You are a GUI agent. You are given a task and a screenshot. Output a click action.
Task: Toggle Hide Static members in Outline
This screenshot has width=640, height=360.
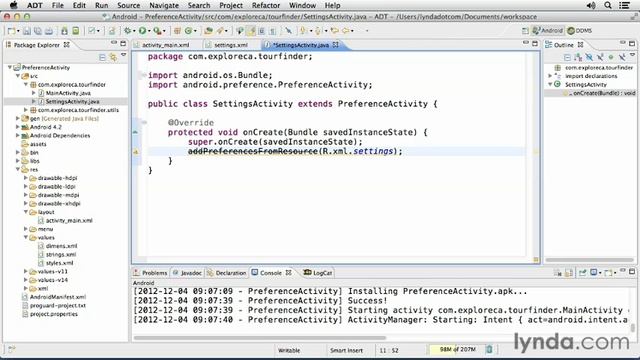point(600,57)
